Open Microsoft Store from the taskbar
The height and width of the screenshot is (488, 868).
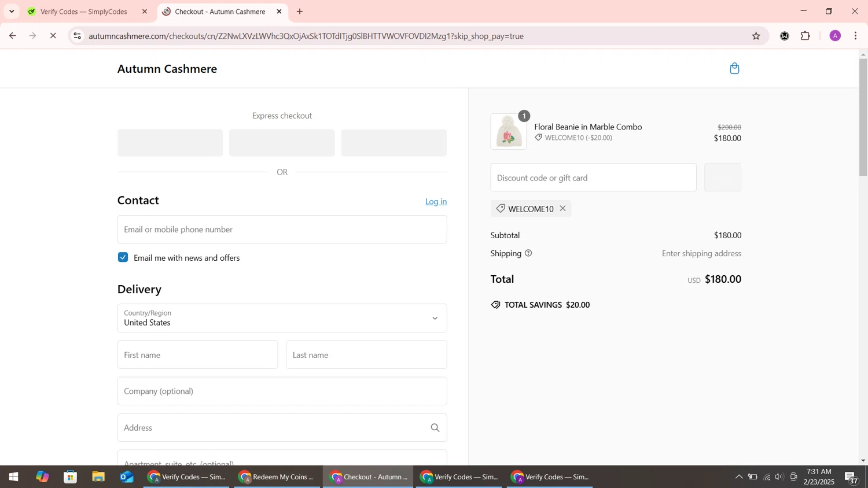pyautogui.click(x=71, y=477)
